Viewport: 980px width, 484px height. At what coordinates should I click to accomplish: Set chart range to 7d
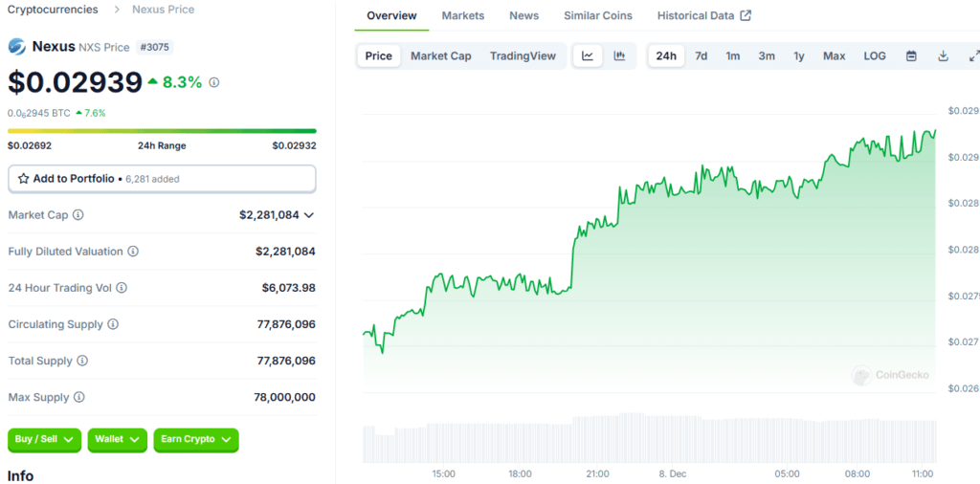pos(702,55)
